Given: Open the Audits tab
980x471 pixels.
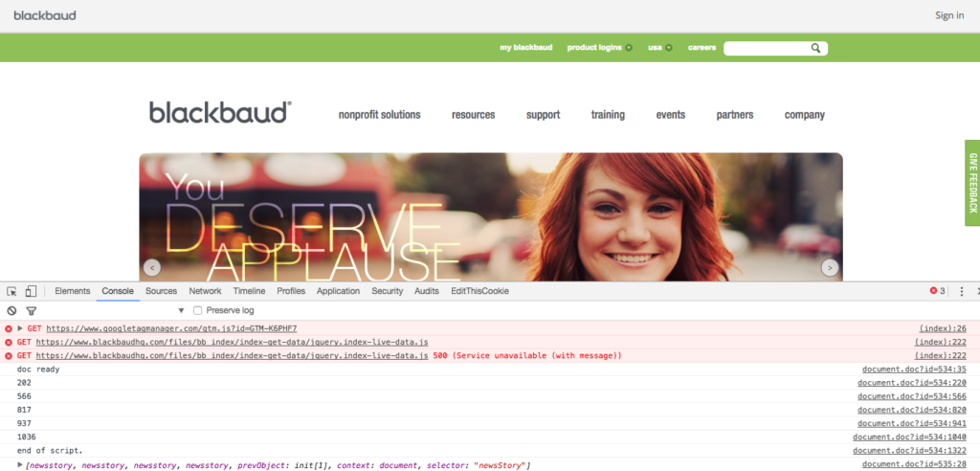Looking at the screenshot, I should 427,291.
